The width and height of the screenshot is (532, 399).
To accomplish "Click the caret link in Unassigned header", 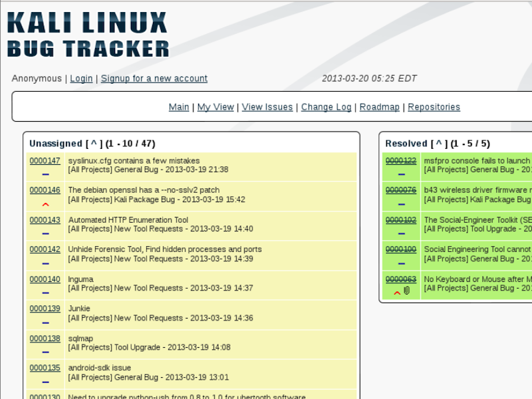I will pyautogui.click(x=94, y=144).
